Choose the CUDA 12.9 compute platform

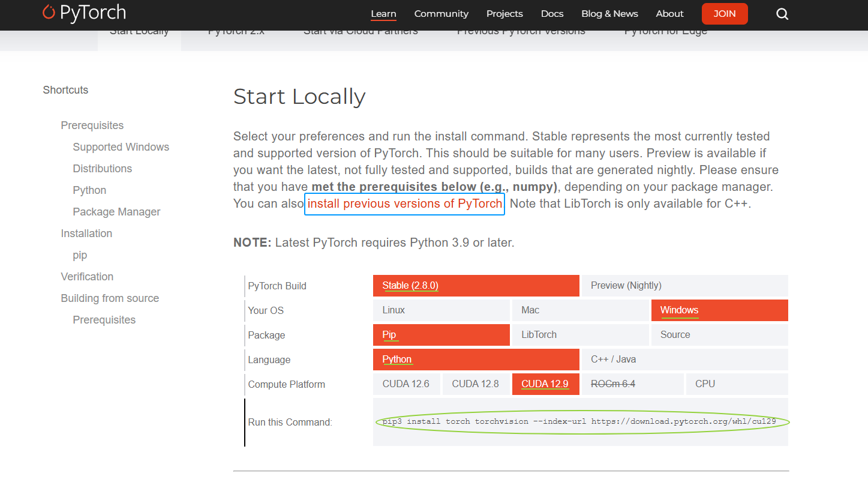(x=546, y=384)
